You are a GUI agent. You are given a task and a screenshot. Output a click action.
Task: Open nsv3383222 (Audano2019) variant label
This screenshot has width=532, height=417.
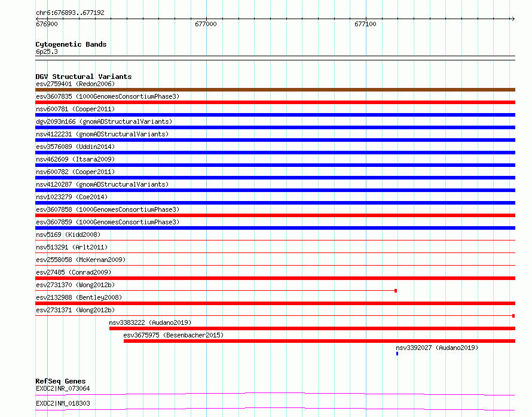coord(150,322)
